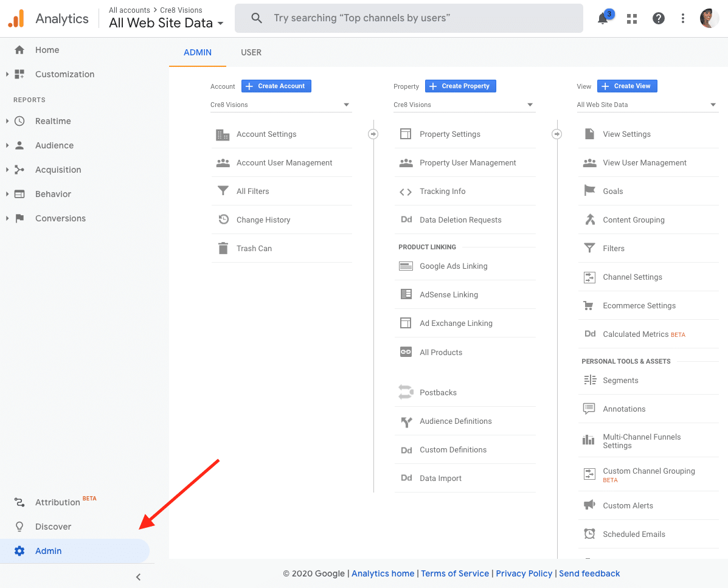The width and height of the screenshot is (728, 588).
Task: Click the Create View button
Action: click(627, 86)
